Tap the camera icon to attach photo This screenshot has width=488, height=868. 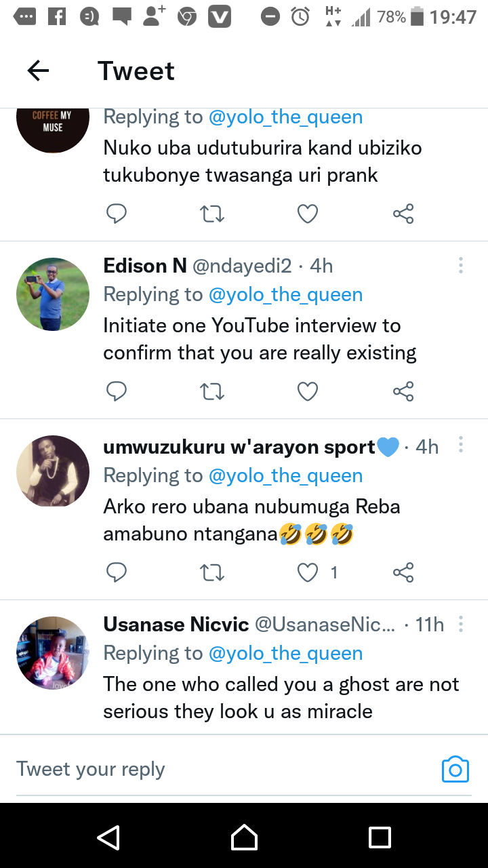[x=455, y=770]
